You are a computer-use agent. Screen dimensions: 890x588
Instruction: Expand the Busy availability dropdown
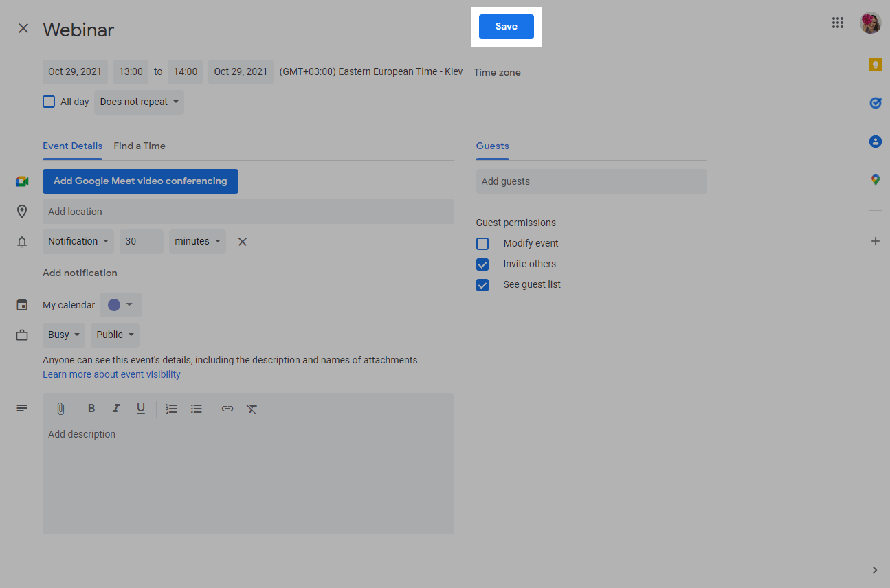pos(64,335)
